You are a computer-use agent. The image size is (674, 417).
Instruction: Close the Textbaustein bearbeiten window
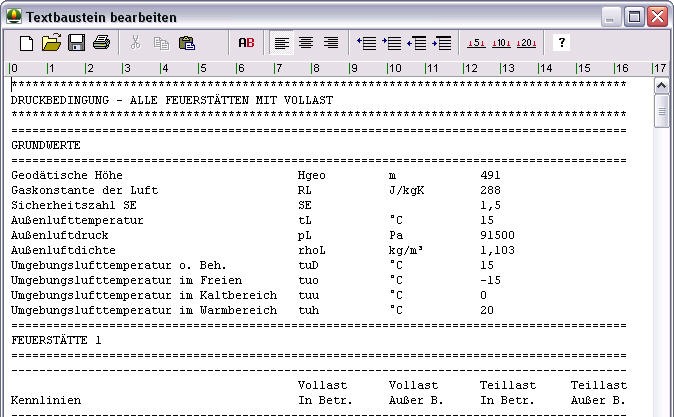(x=658, y=17)
